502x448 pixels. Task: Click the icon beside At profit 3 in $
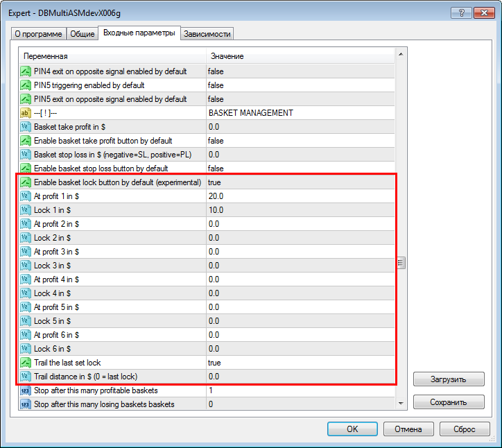pos(26,252)
